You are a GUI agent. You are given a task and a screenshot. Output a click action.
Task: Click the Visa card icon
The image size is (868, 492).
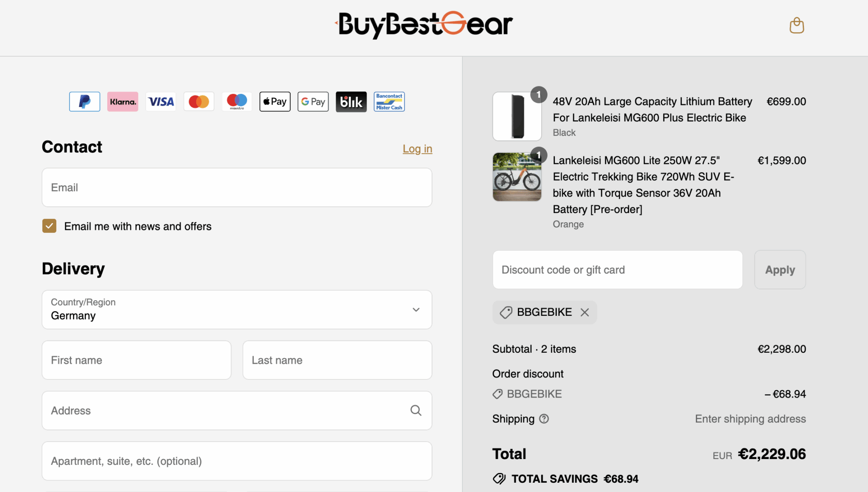click(161, 102)
